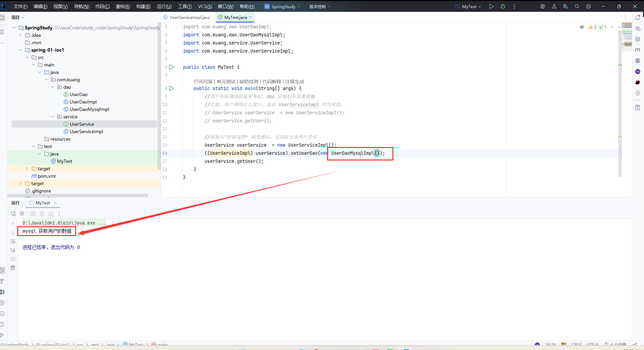Run MyTest class from the line 6 gutter
Viewport: 644px width, 350px height.
(x=171, y=67)
